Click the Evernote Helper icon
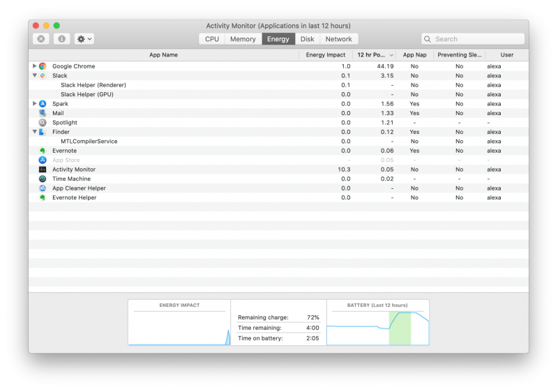Viewport: 558px width, 392px height. pyautogui.click(x=43, y=197)
